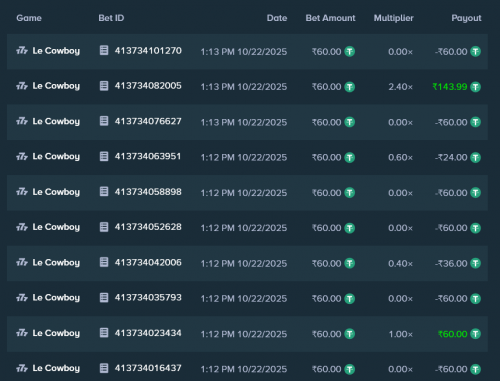The height and width of the screenshot is (381, 500).
Task: Click the Date column header
Action: pos(277,18)
